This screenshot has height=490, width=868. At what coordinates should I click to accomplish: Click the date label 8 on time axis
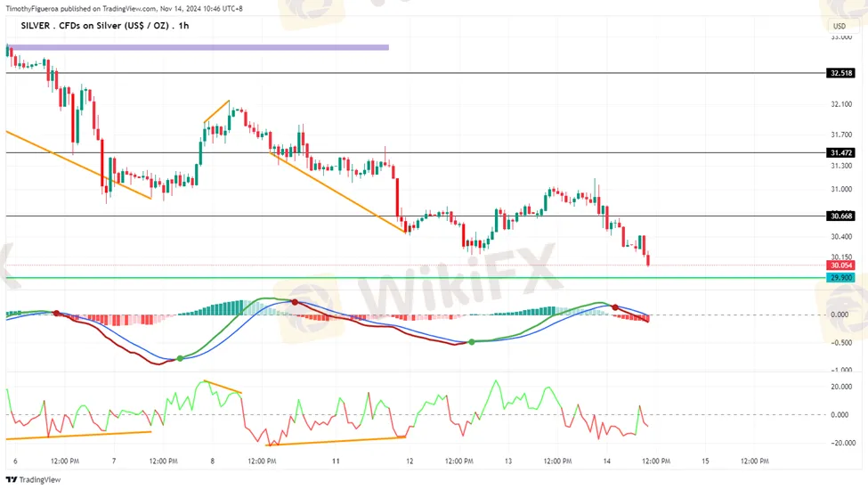(212, 461)
